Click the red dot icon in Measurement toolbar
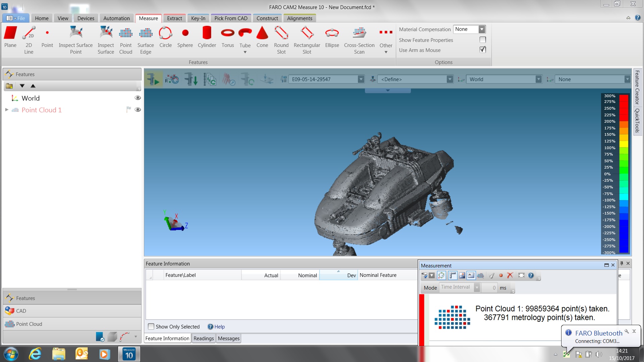This screenshot has height=362, width=644. [501, 276]
